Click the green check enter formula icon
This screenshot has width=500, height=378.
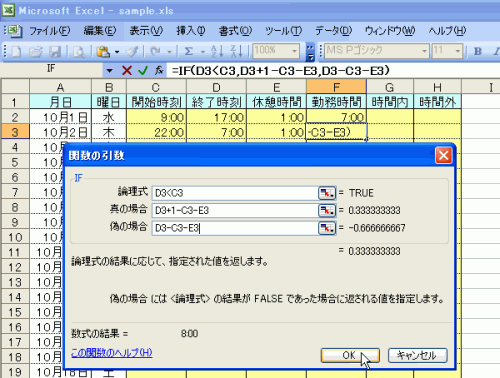[143, 71]
